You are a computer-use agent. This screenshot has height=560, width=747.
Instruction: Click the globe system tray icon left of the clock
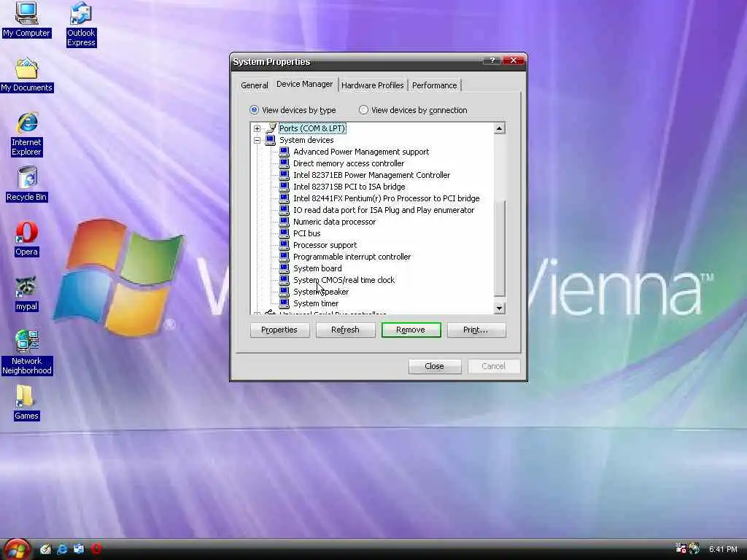[694, 548]
